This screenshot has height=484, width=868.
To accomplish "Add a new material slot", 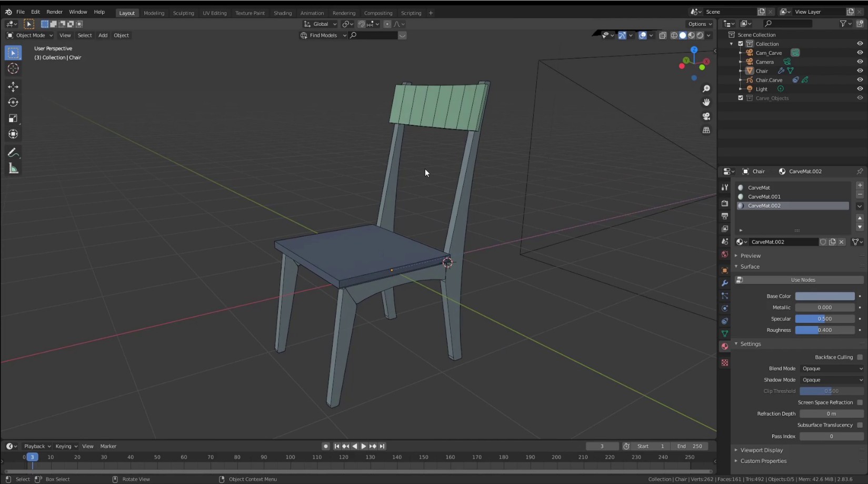I will pyautogui.click(x=860, y=185).
